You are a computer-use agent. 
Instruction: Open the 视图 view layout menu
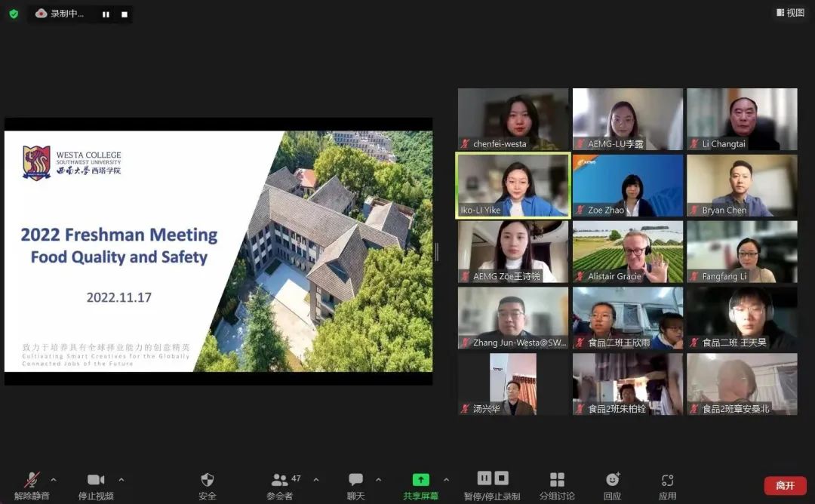point(790,13)
